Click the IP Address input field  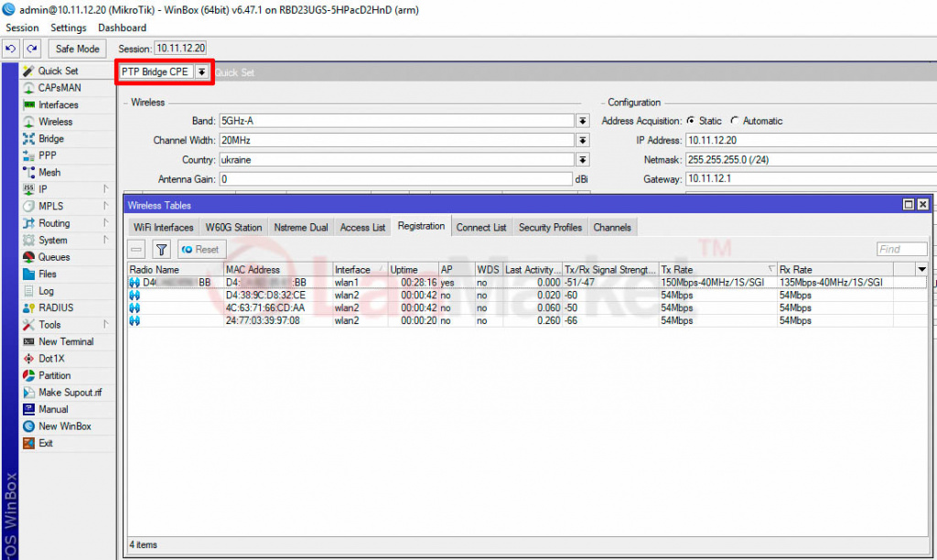810,140
